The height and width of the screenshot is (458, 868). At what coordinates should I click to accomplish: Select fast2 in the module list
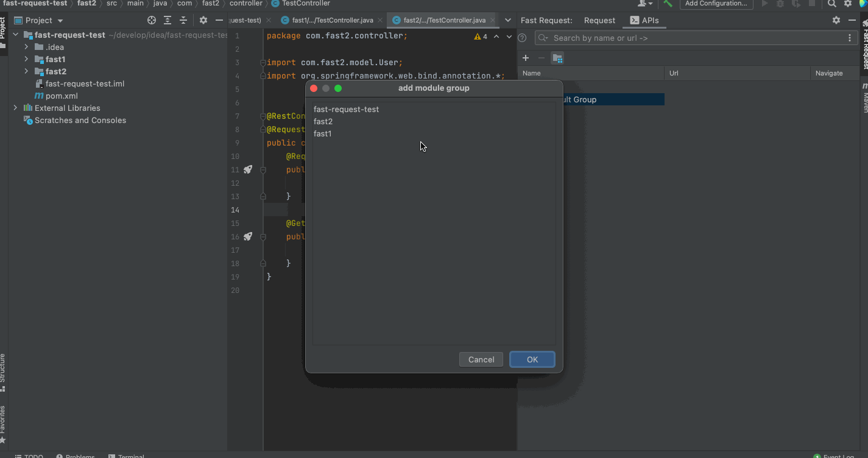pos(323,122)
